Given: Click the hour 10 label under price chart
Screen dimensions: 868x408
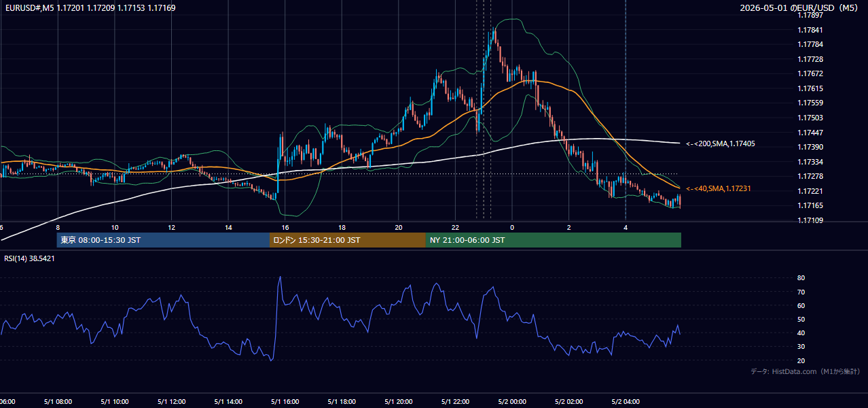Looking at the screenshot, I should click(115, 227).
